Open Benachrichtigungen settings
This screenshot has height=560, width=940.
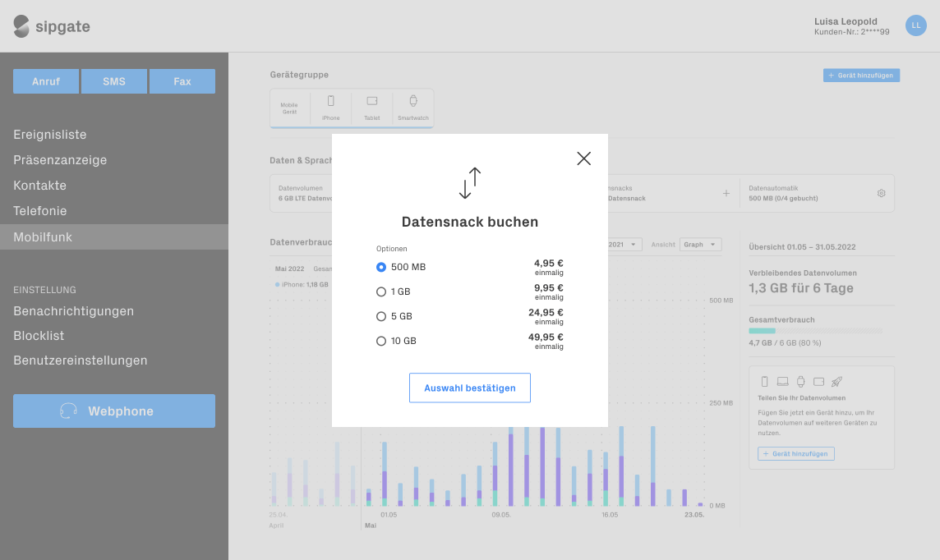pyautogui.click(x=74, y=311)
